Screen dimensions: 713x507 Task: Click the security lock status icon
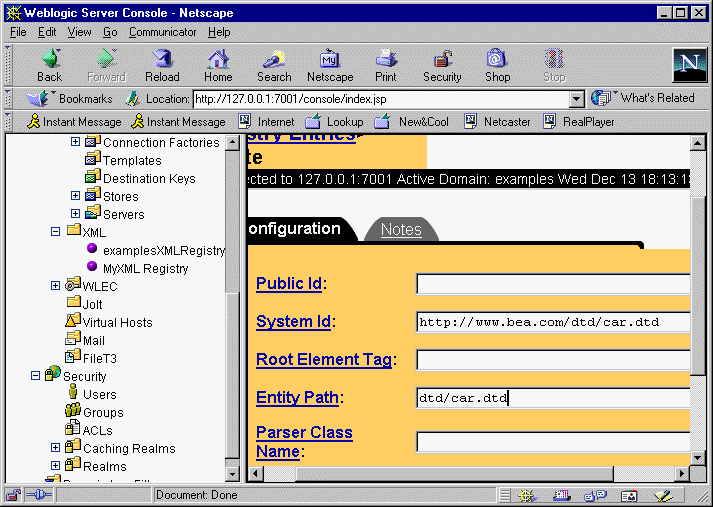click(x=14, y=495)
